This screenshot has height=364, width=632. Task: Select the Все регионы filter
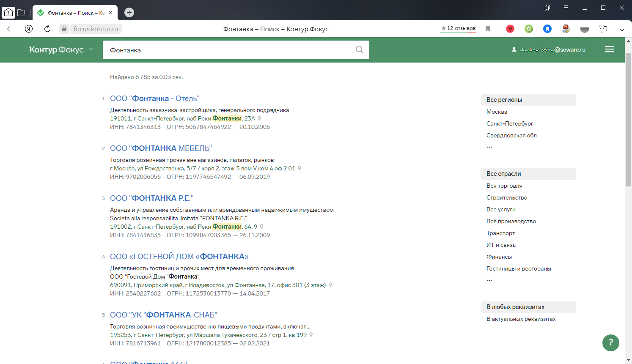pyautogui.click(x=529, y=100)
